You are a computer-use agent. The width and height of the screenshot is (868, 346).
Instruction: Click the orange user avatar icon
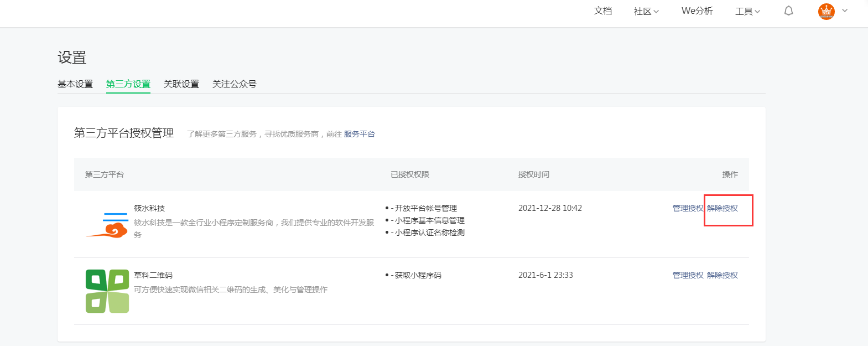point(826,11)
